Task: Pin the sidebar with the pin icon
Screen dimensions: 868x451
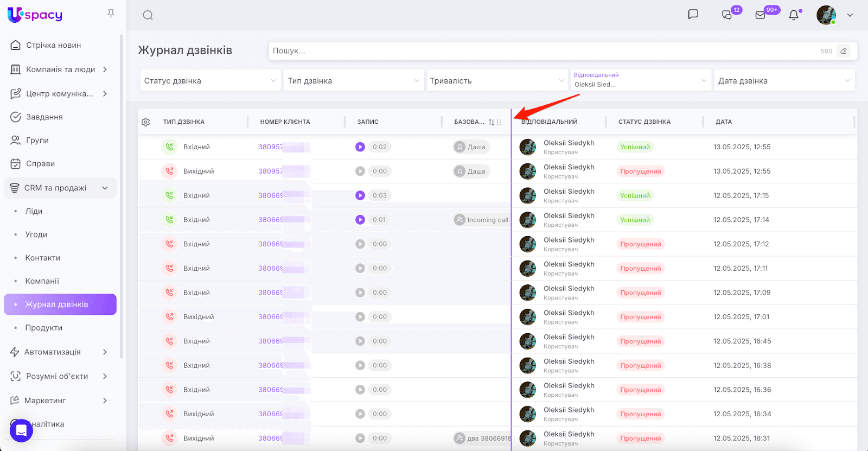Action: pos(111,14)
